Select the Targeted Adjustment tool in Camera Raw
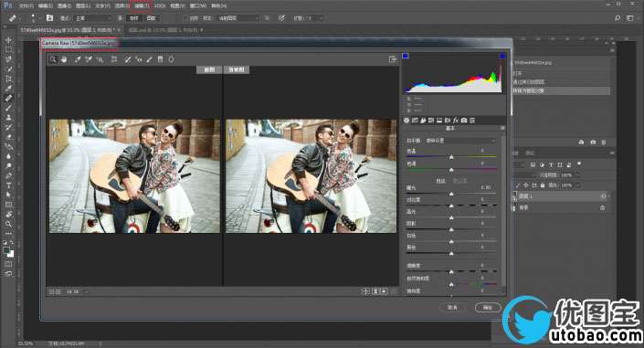644x348 pixels. (100, 59)
